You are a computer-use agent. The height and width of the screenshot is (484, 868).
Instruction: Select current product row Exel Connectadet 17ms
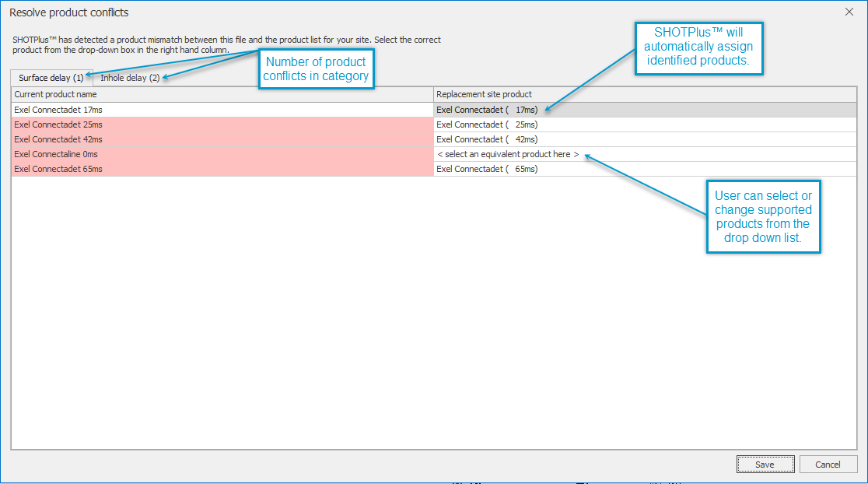[x=222, y=110]
